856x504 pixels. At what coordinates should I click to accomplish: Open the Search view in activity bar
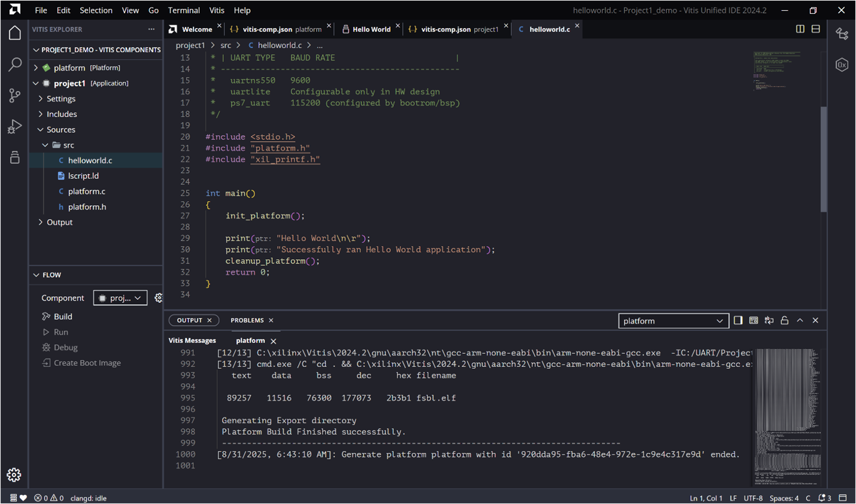[x=14, y=65]
